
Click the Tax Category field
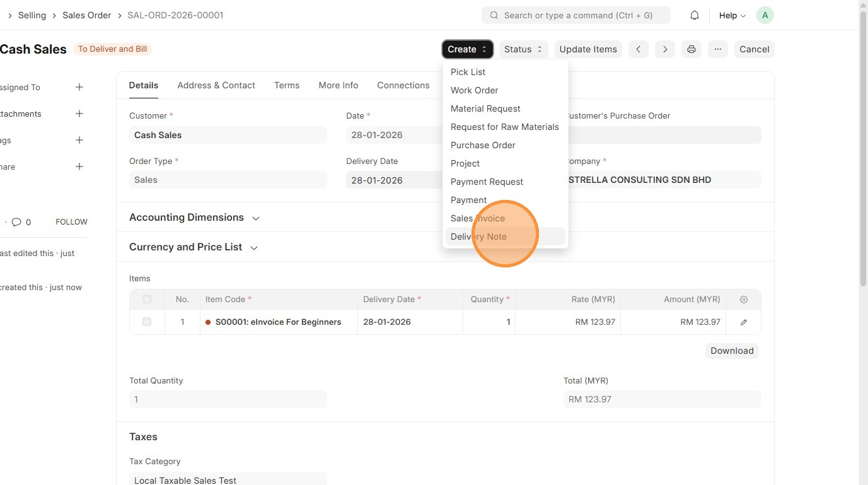click(228, 479)
